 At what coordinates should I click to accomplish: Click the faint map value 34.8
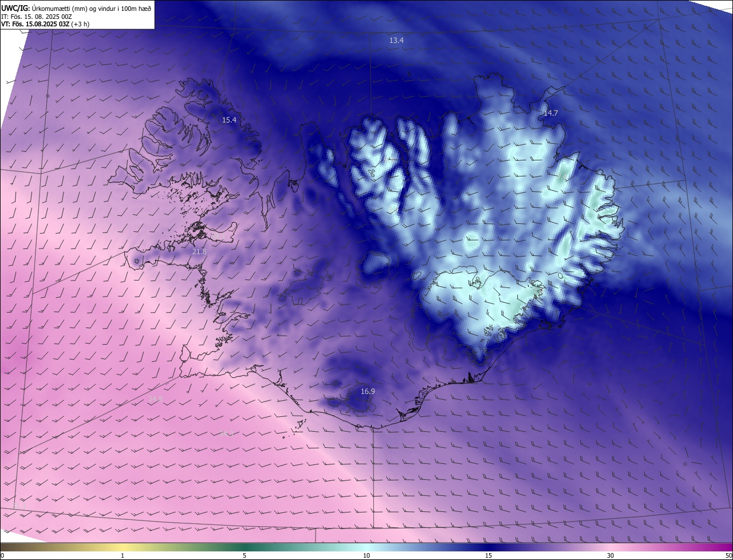click(x=155, y=398)
